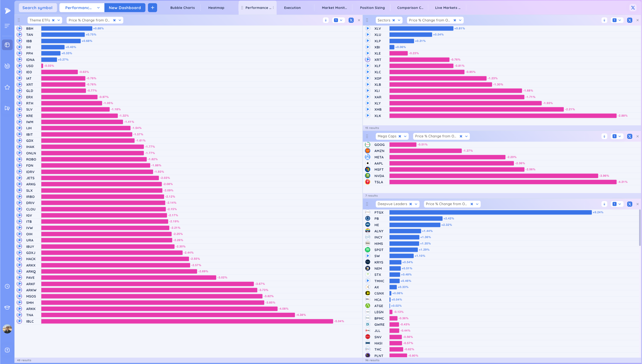Toggle the sort order in the Theme ETFs panel
The image size is (642, 364).
pos(325,20)
